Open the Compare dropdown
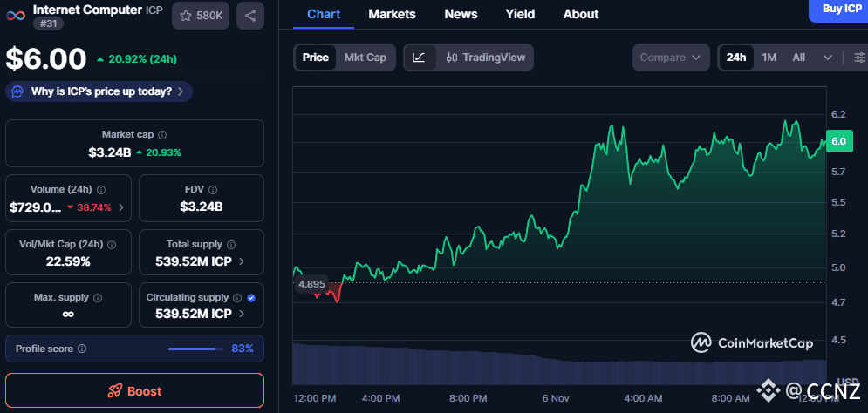 (x=670, y=58)
